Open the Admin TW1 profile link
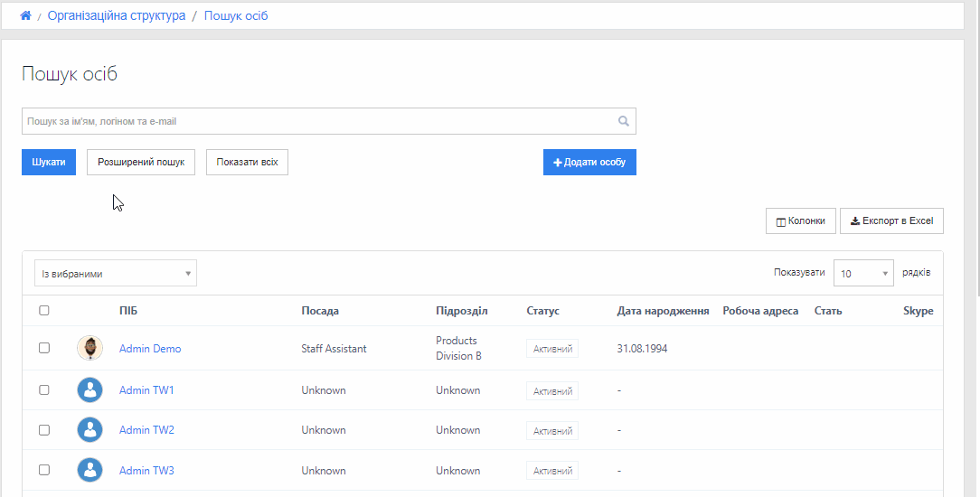 point(146,390)
